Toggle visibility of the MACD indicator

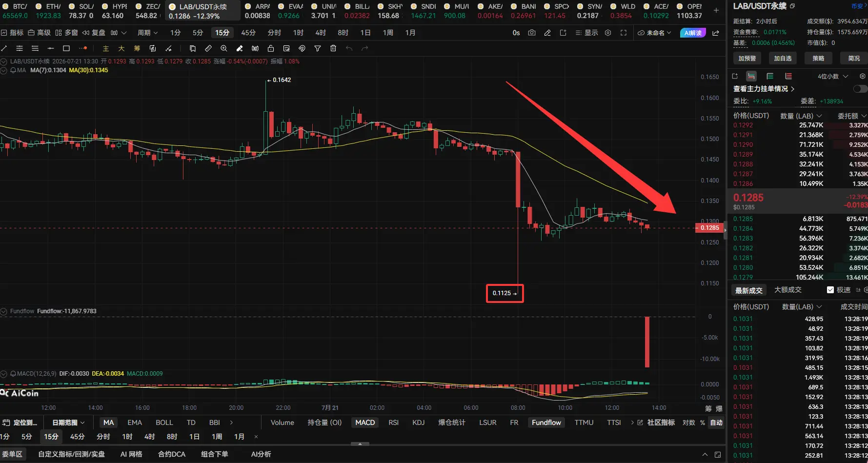pyautogui.click(x=4, y=374)
